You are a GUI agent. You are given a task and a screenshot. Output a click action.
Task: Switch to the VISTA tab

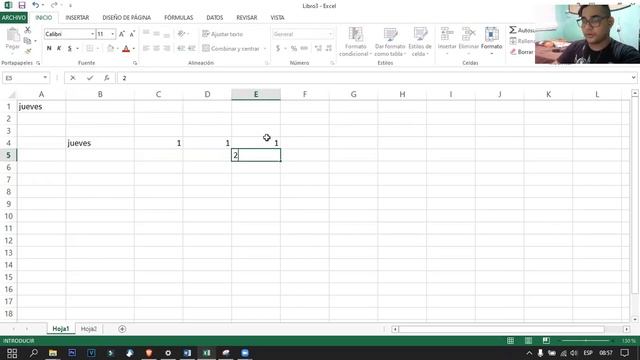click(277, 18)
